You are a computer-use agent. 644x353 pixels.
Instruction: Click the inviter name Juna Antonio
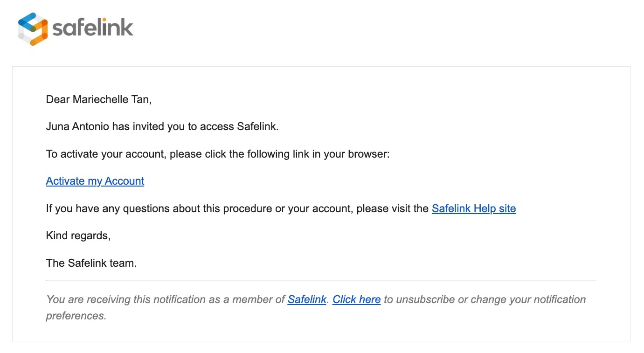(77, 126)
